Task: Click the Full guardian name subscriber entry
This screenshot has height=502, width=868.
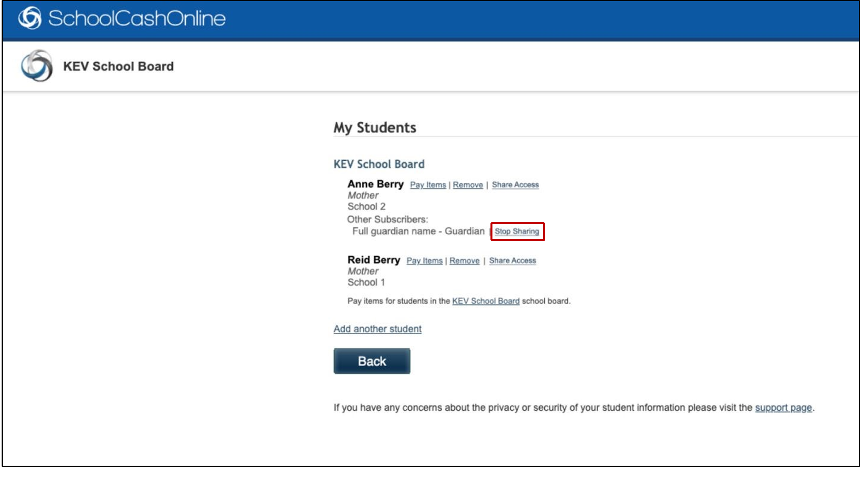Action: pyautogui.click(x=418, y=231)
